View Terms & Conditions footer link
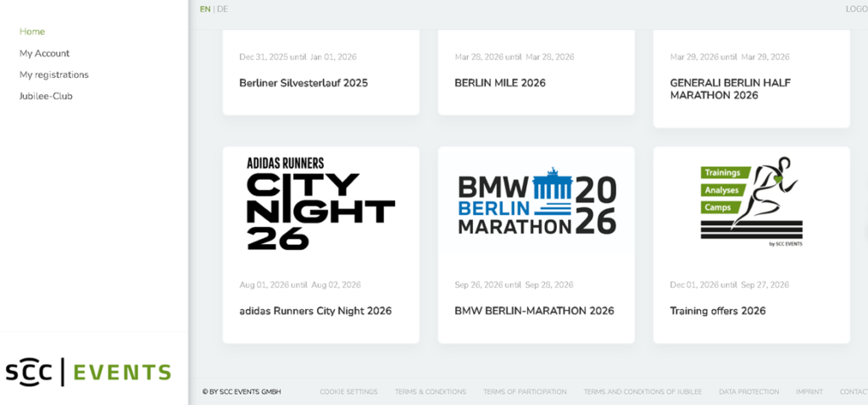 (x=431, y=391)
